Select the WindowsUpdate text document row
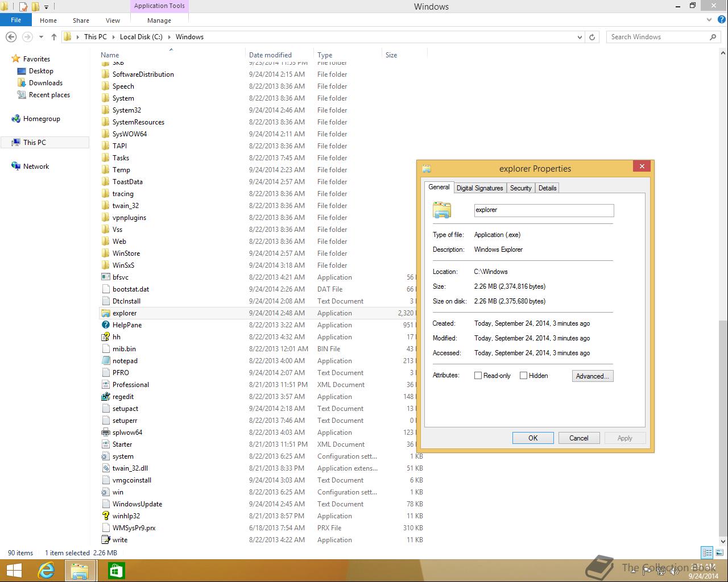This screenshot has width=728, height=582. pyautogui.click(x=262, y=504)
